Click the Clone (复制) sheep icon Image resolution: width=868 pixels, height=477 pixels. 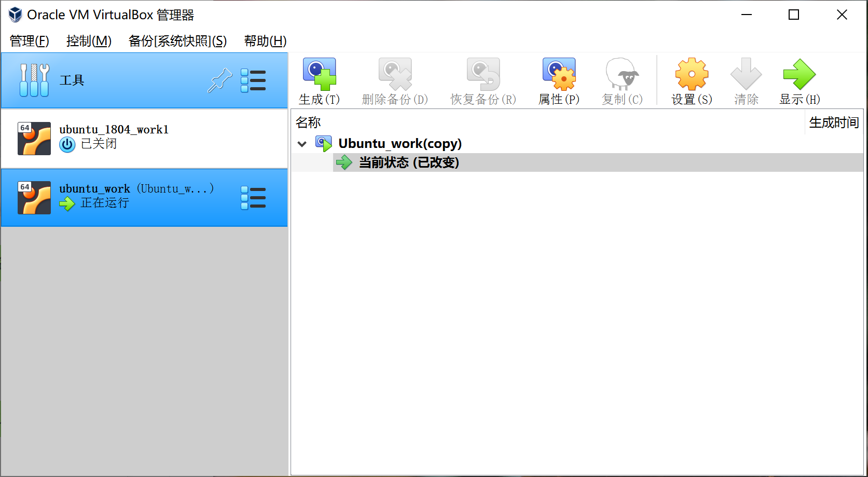[x=622, y=74]
